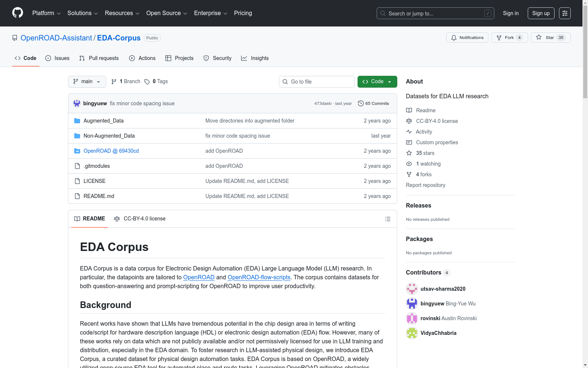Switch to the Projects tab
588x368 pixels.
(179, 58)
